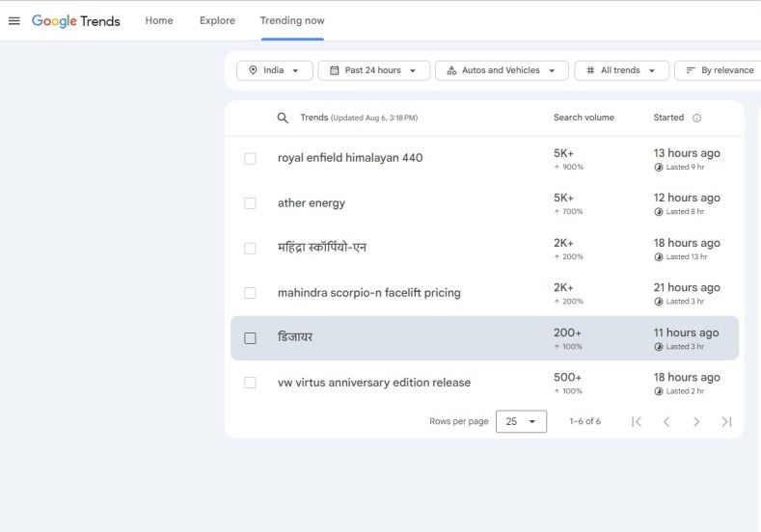Click the calendar icon on Past 24 hours filter
The image size is (761, 532).
click(x=334, y=70)
